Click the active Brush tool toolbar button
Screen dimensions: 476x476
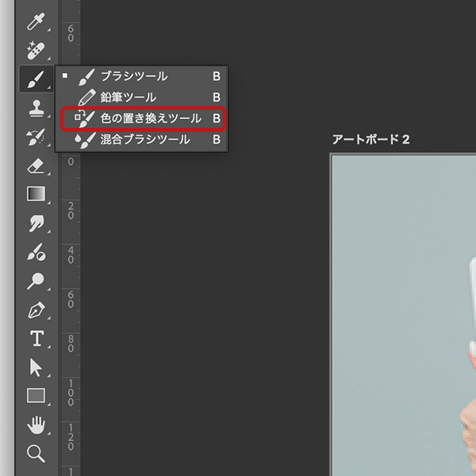(x=36, y=79)
